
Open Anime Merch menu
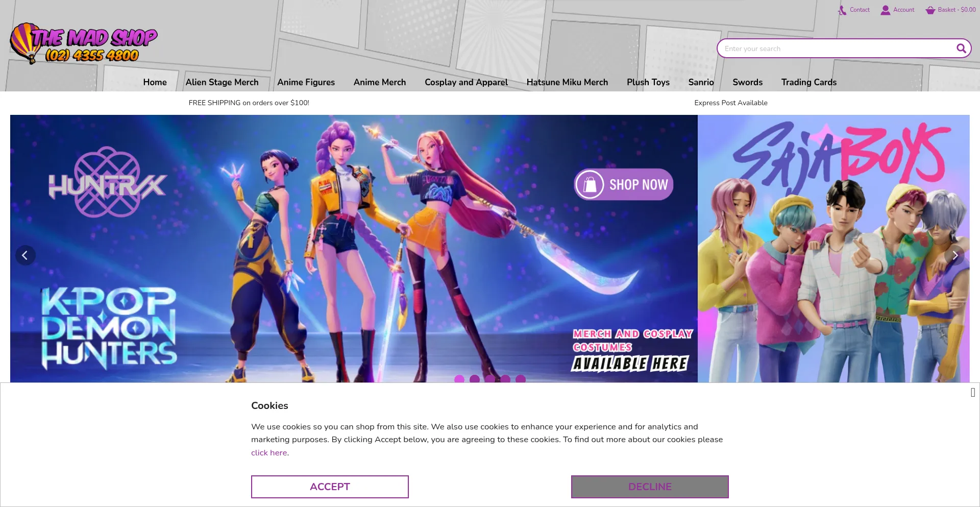coord(380,82)
